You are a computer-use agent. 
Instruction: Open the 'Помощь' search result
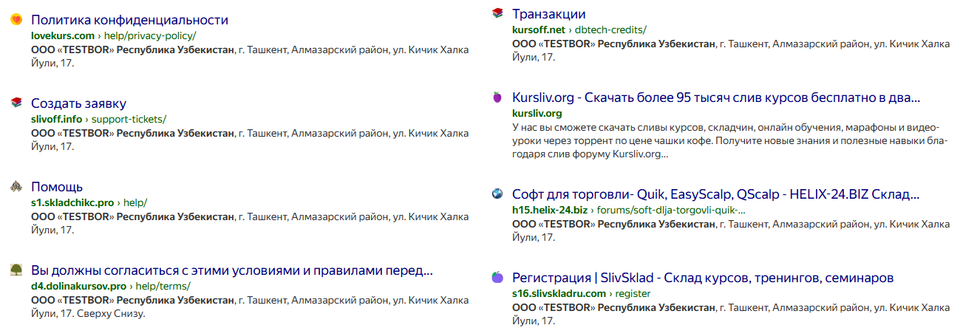point(57,187)
